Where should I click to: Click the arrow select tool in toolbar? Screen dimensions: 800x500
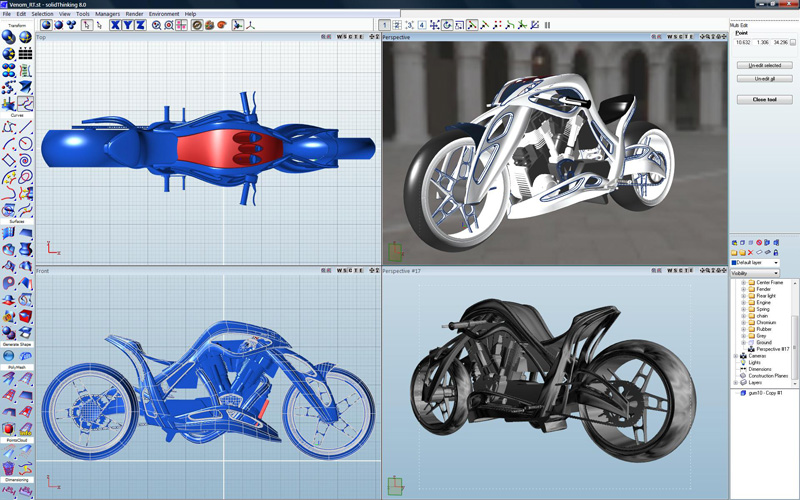88,25
